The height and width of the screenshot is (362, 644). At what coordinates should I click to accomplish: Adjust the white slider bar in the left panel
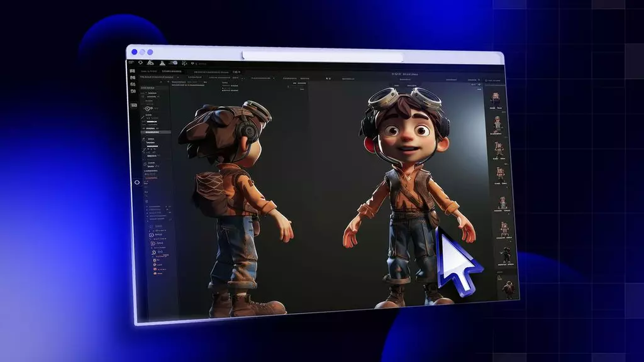click(x=153, y=121)
